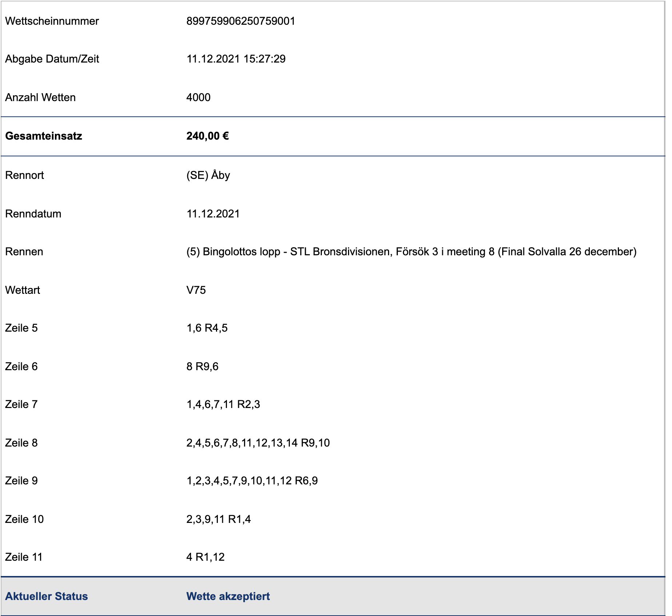The height and width of the screenshot is (616, 672).
Task: Click the Zeile 8 label
Action: [x=21, y=443]
